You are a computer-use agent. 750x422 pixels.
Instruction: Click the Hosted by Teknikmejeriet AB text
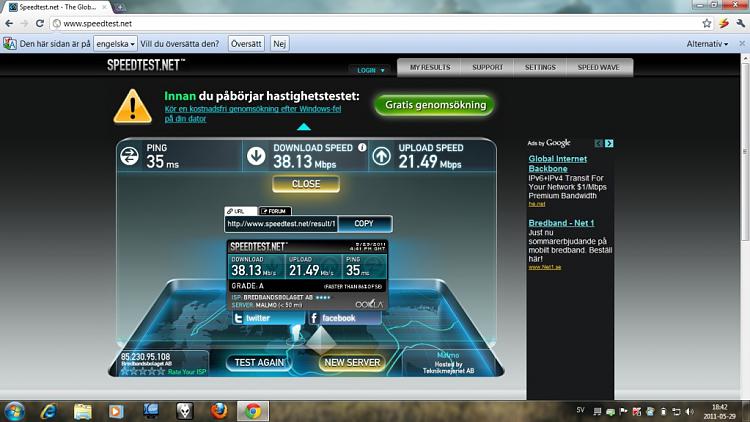(448, 367)
